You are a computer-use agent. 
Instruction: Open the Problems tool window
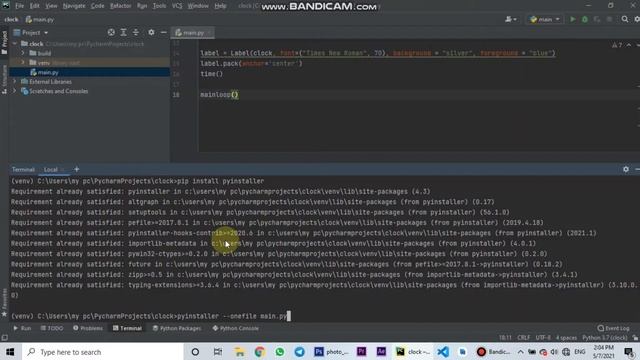click(x=88, y=328)
